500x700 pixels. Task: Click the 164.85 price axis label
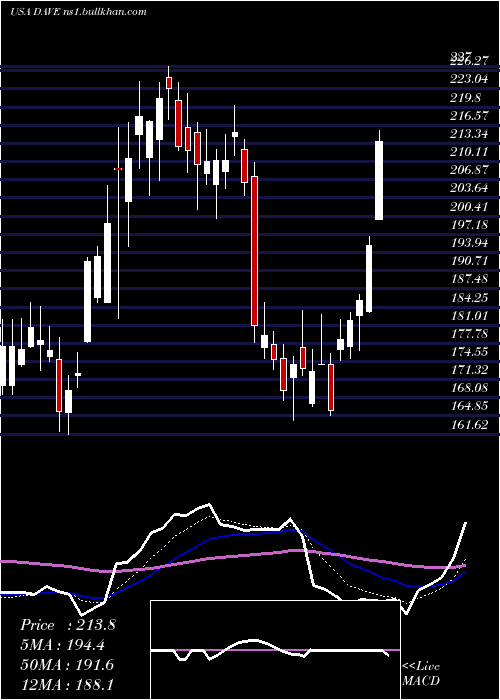click(468, 406)
